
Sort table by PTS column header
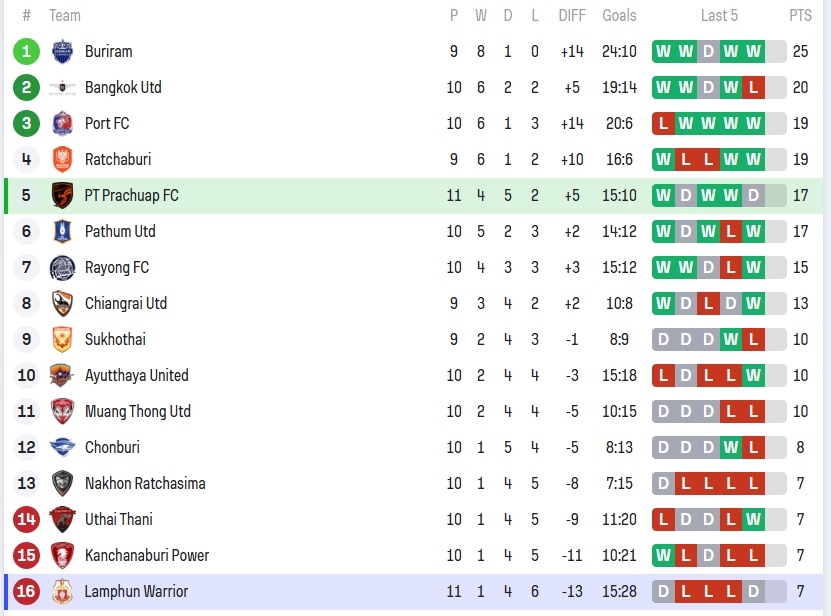[800, 15]
